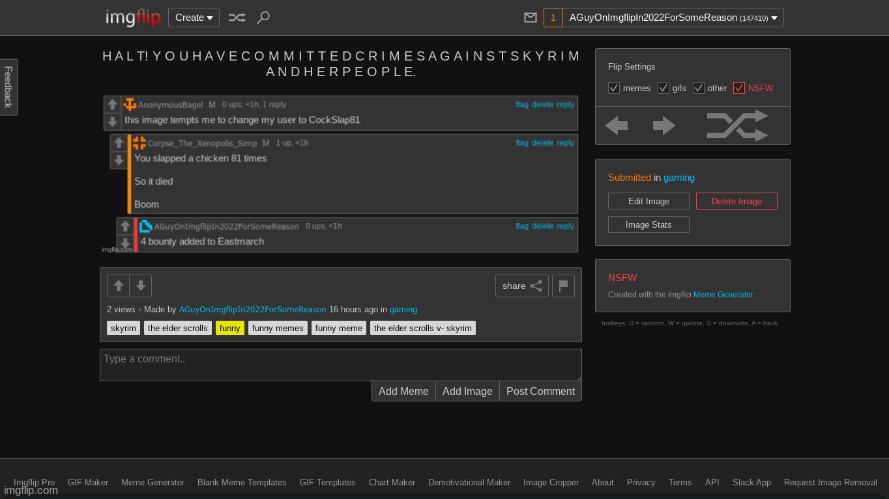Screen dimensions: 889x499
Task: Click the share button
Action: pyautogui.click(x=522, y=286)
